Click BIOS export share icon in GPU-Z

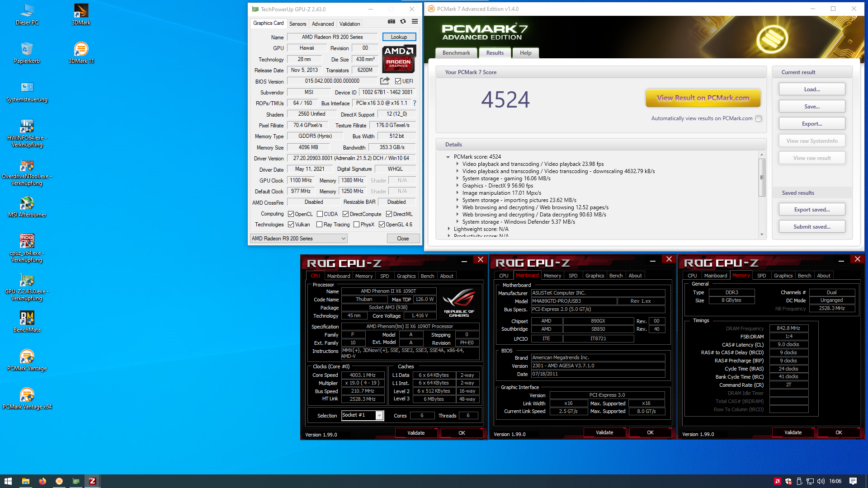[x=385, y=81]
